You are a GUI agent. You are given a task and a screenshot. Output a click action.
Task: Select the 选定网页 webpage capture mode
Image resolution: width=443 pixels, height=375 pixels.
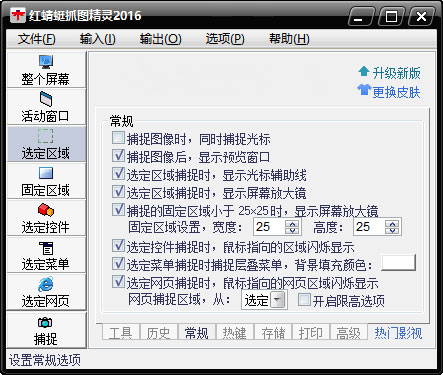tap(46, 292)
